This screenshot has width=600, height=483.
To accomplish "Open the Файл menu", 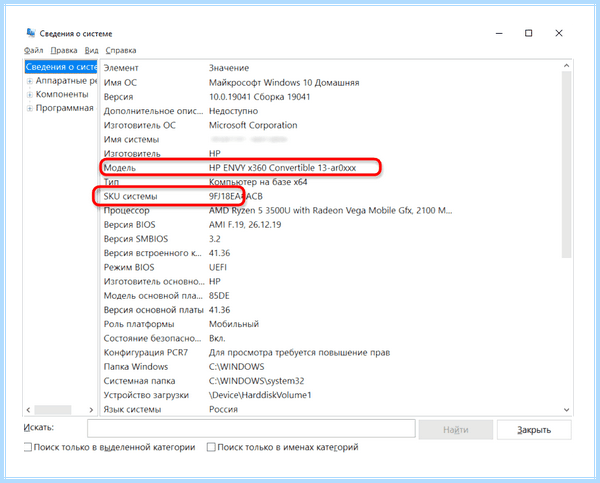I will (34, 51).
